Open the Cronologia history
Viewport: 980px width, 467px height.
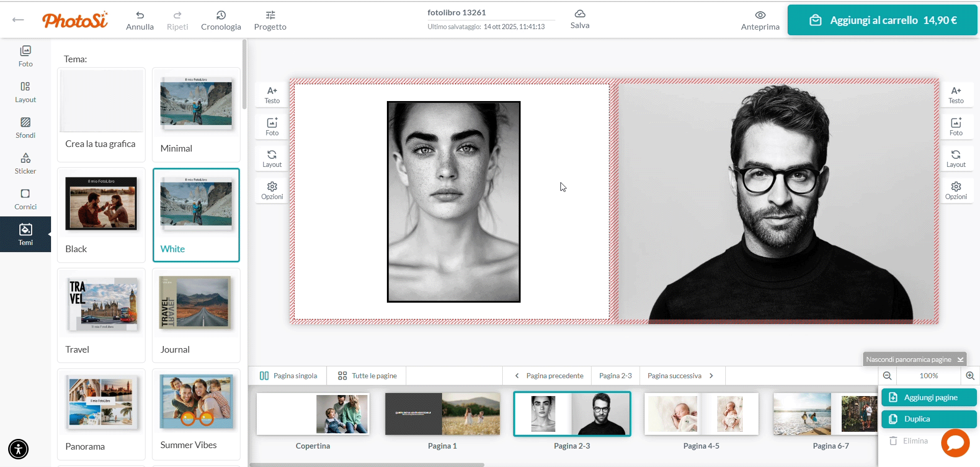pyautogui.click(x=221, y=20)
